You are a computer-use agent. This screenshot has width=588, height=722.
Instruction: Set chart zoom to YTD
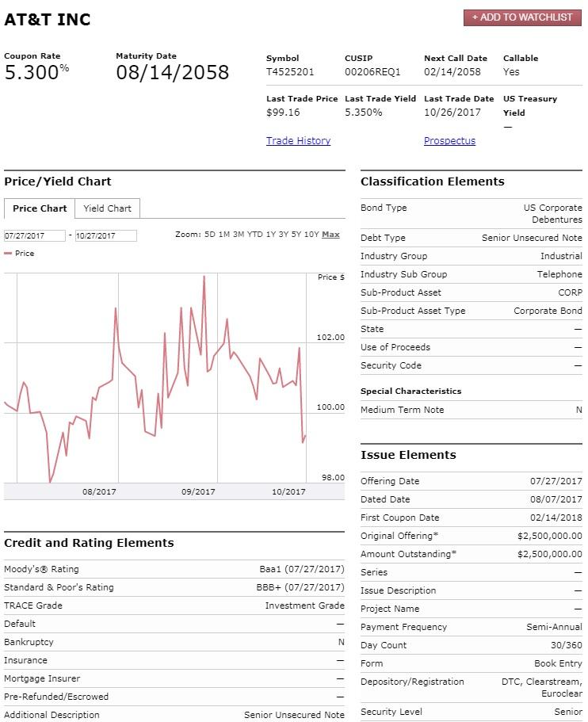pos(254,235)
